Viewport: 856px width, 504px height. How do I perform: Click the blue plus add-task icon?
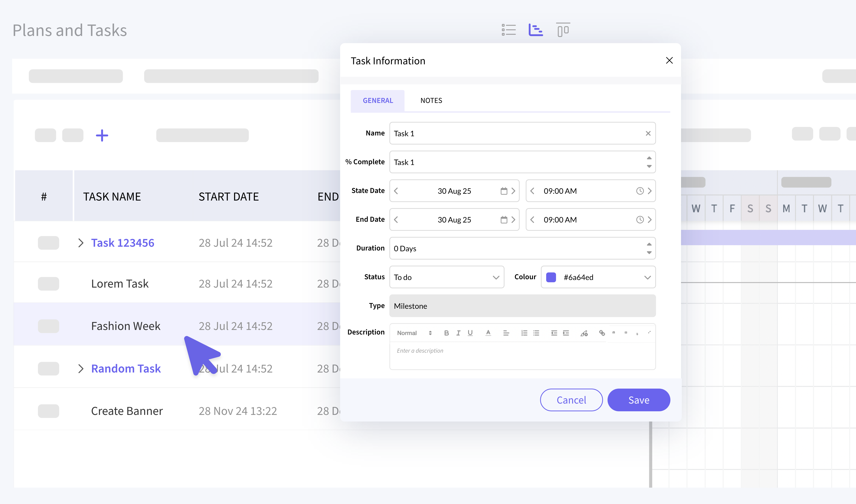102,135
